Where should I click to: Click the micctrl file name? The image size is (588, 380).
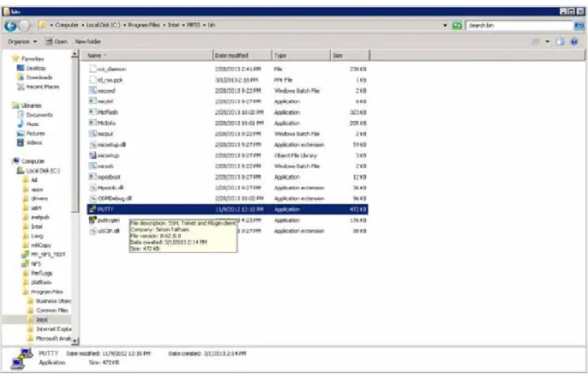pos(105,102)
